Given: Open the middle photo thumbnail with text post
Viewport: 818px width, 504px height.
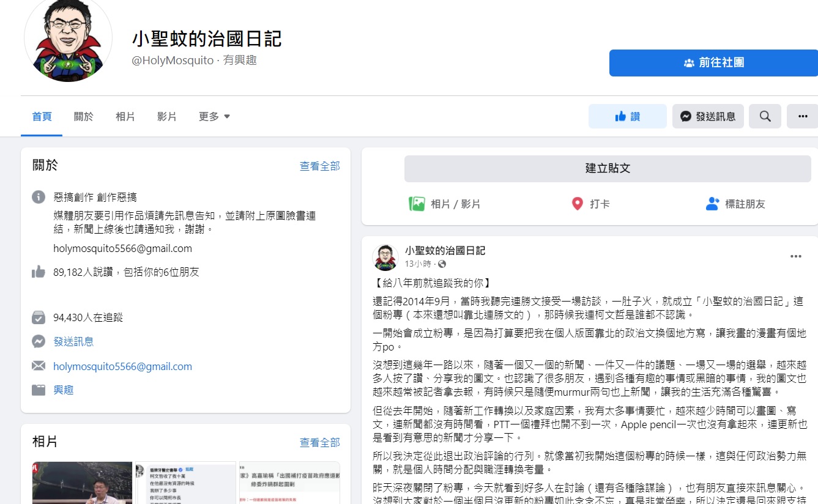Looking at the screenshot, I should click(185, 483).
